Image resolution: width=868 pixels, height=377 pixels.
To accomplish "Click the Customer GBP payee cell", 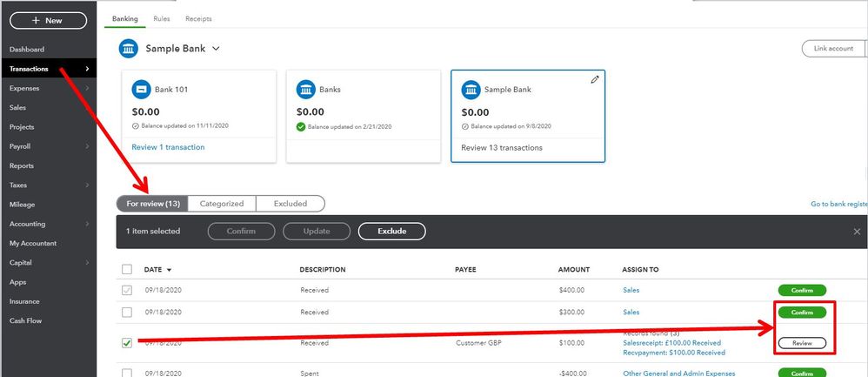I will coord(477,343).
